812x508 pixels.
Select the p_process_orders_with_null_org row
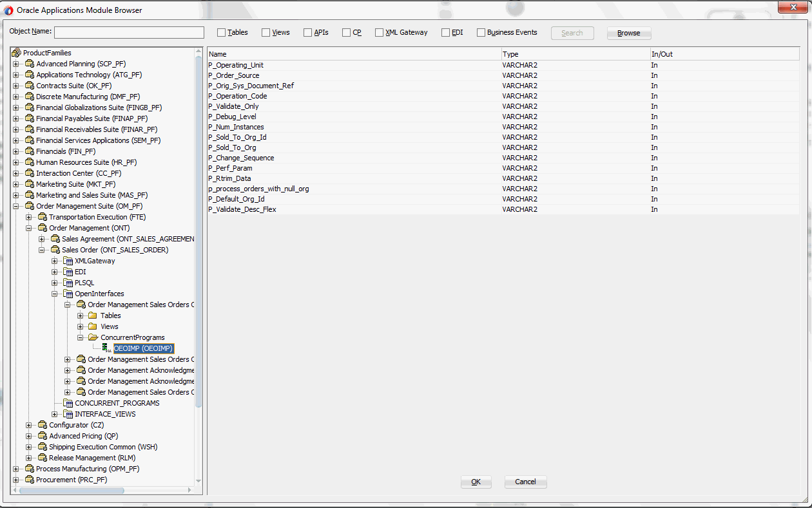pos(503,189)
